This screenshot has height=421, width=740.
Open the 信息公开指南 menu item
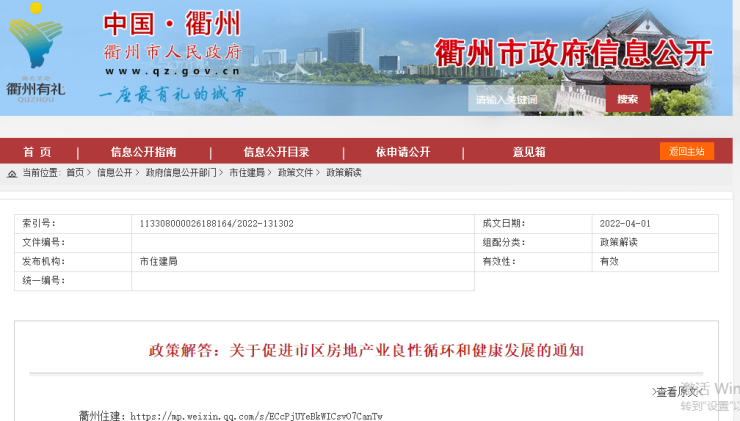click(143, 152)
